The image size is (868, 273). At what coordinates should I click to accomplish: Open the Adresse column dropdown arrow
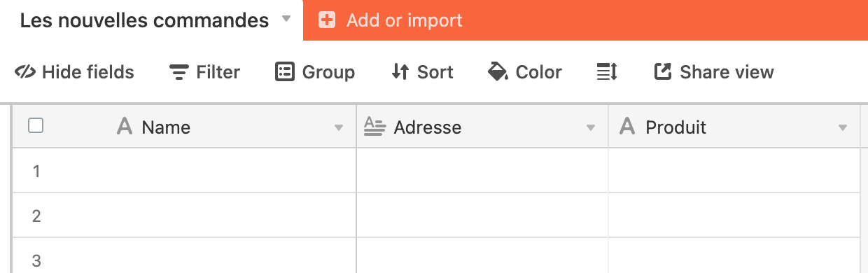591,128
